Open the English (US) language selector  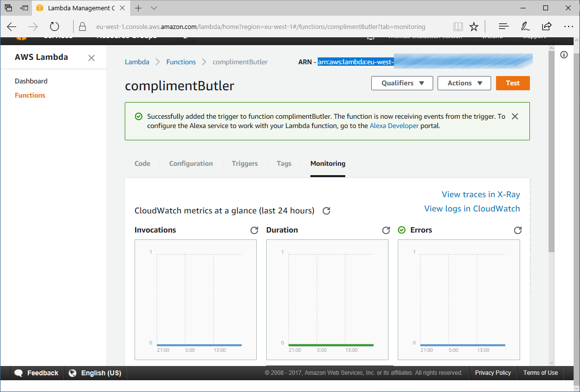point(95,373)
